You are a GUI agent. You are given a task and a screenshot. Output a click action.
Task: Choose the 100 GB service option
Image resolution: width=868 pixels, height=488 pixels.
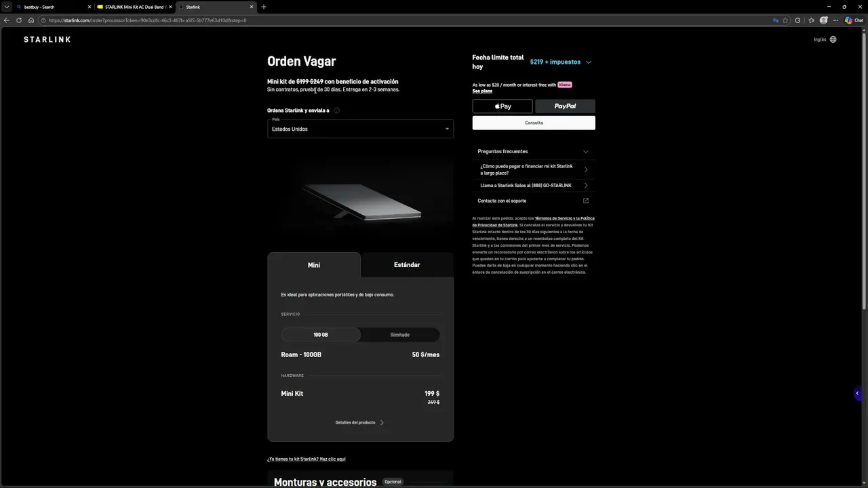tap(321, 335)
